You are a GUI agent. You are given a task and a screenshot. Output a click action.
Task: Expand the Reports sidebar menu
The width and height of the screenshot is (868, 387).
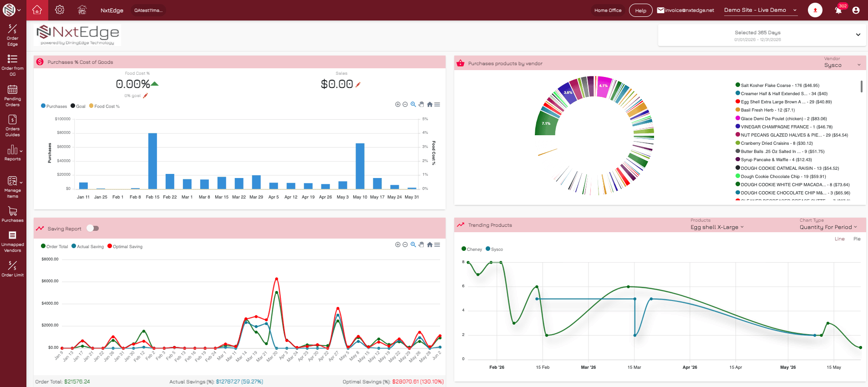(x=13, y=153)
